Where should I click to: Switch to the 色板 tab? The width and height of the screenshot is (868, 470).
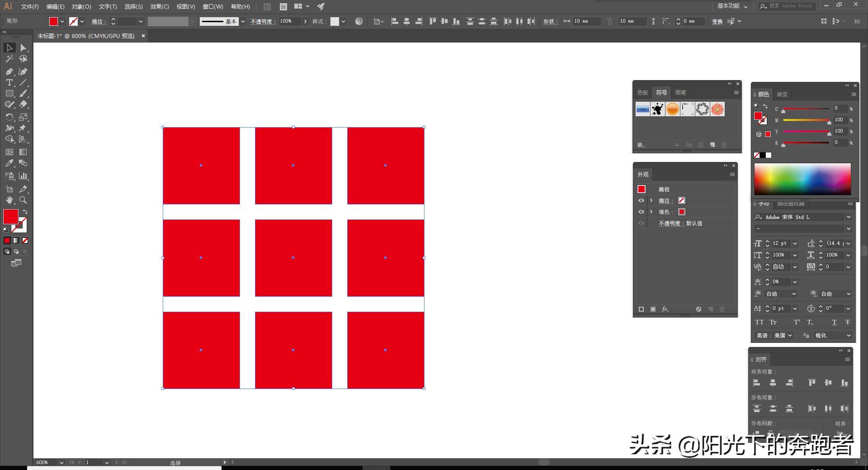click(x=642, y=92)
